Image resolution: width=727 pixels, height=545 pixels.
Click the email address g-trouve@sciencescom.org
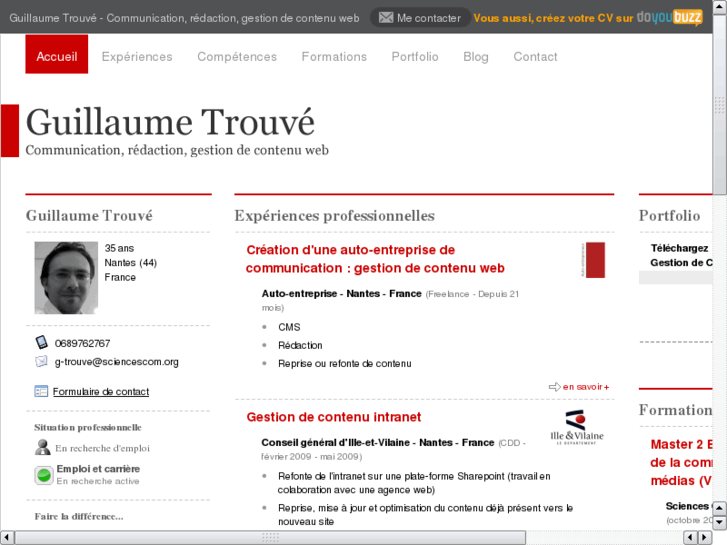(x=116, y=362)
